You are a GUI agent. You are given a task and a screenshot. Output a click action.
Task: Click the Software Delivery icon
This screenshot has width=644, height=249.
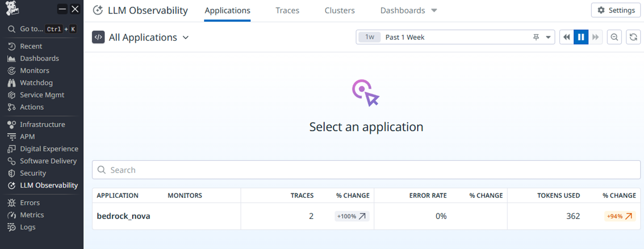[x=11, y=161]
